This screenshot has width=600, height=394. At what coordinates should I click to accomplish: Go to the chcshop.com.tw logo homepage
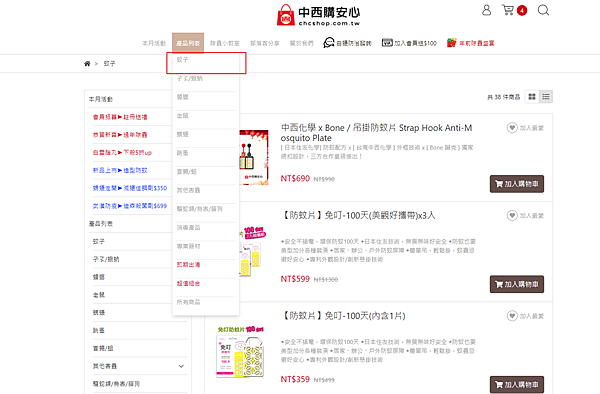tap(318, 15)
